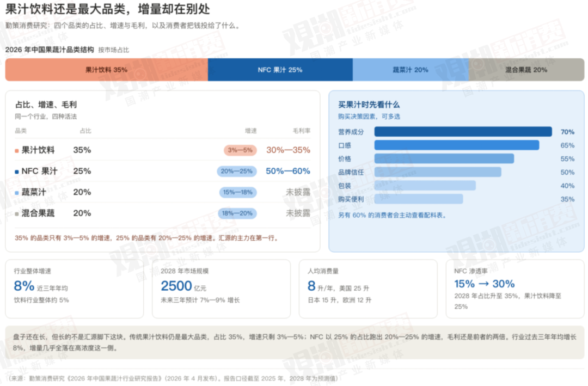
Task: Click the 价格 55% bar
Action: (444, 158)
